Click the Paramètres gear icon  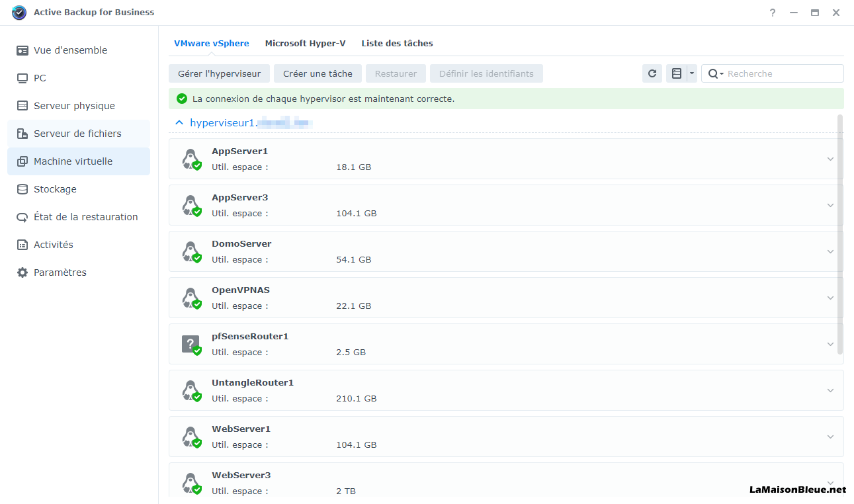(22, 273)
